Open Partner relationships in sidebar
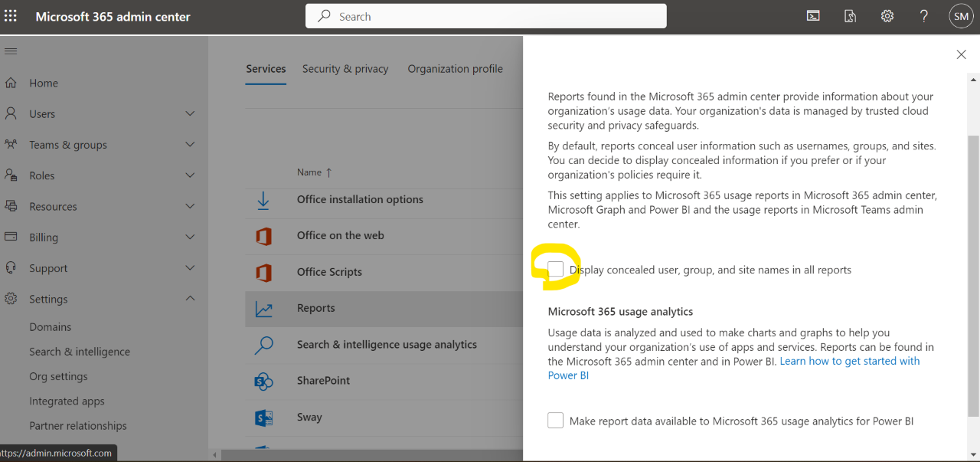980x462 pixels. (78, 425)
